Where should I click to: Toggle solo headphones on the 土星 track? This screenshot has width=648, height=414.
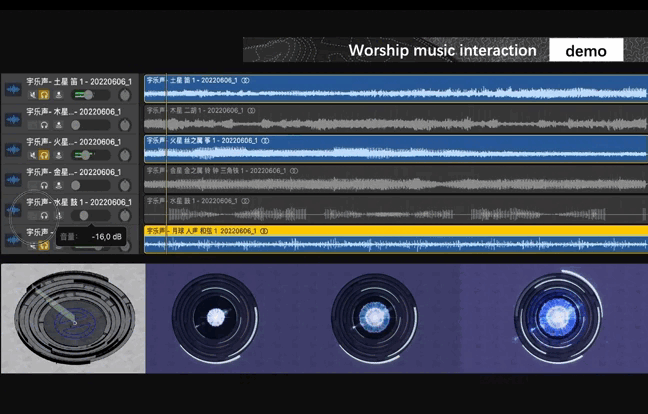[x=45, y=95]
